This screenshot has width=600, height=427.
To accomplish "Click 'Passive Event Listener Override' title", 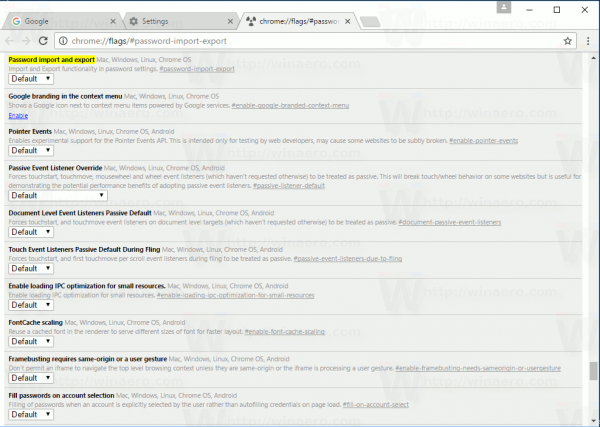I will click(x=55, y=168).
